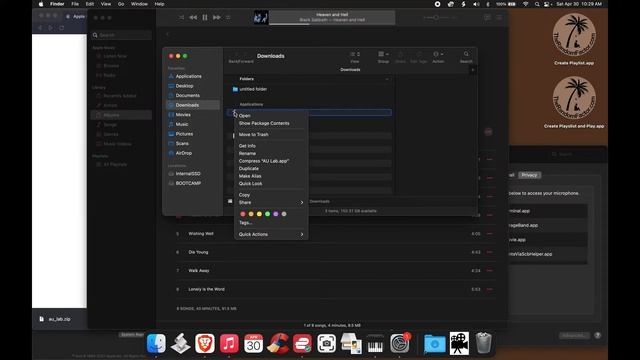Open Downloads folder stack in Dock
Image resolution: width=640 pixels, height=360 pixels.
pos(435,343)
